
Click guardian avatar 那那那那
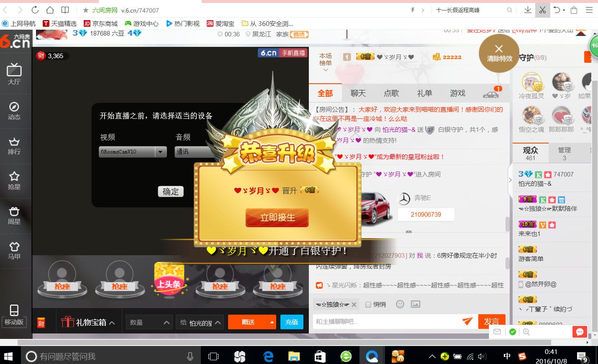pyautogui.click(x=562, y=116)
